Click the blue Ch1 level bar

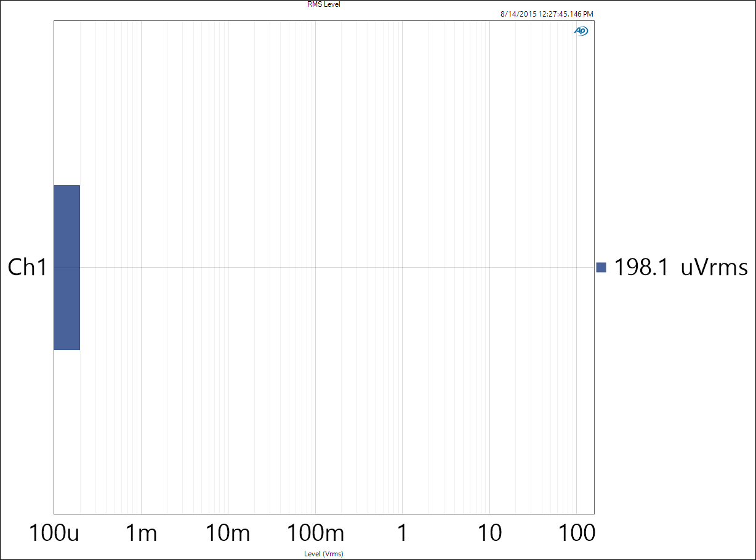coord(66,267)
